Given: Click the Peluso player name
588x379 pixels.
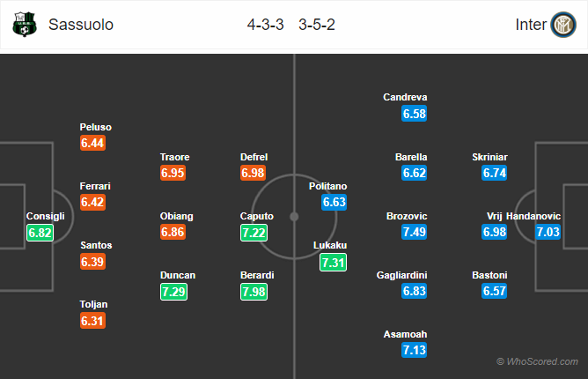Looking at the screenshot, I should point(96,127).
